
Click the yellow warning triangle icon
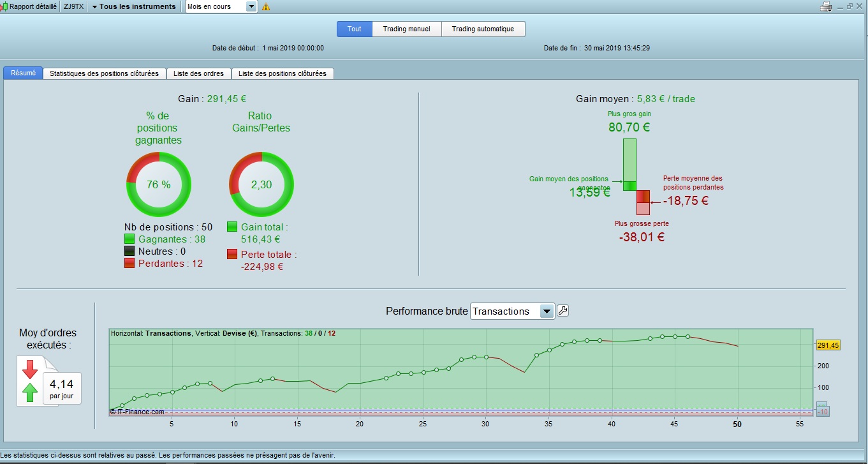(x=266, y=7)
